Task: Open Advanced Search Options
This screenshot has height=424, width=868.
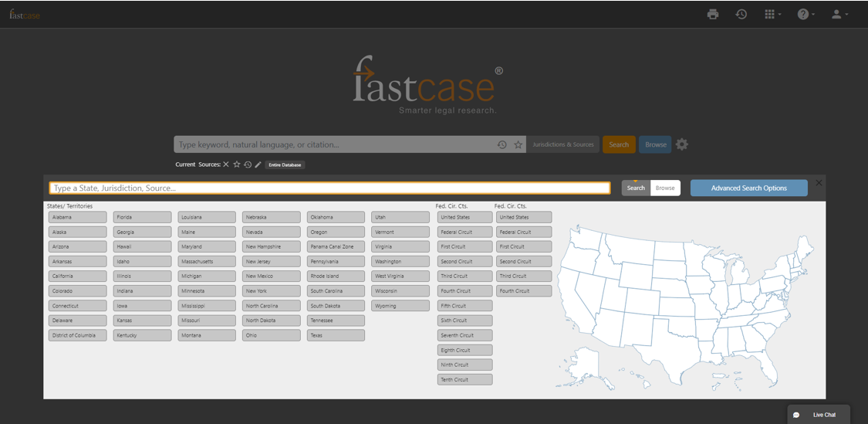Action: click(748, 188)
